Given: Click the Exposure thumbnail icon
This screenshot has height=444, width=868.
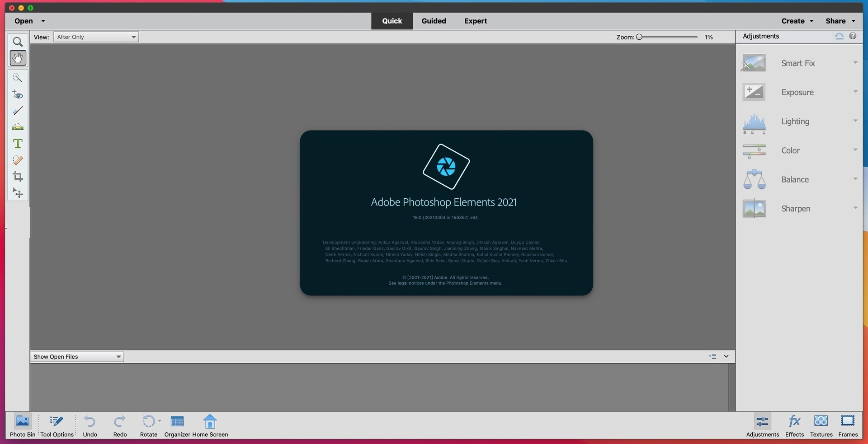Looking at the screenshot, I should click(754, 92).
